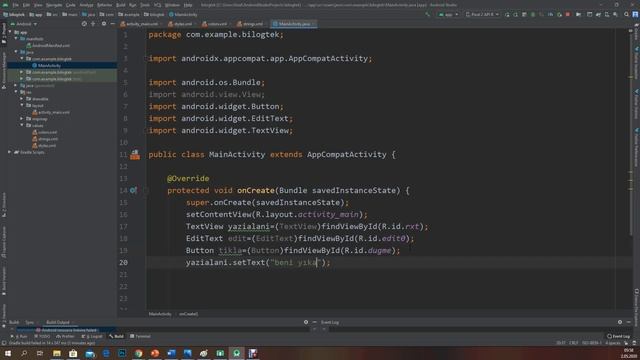Expand the drawable folder
The image size is (640, 360).
coord(22,99)
